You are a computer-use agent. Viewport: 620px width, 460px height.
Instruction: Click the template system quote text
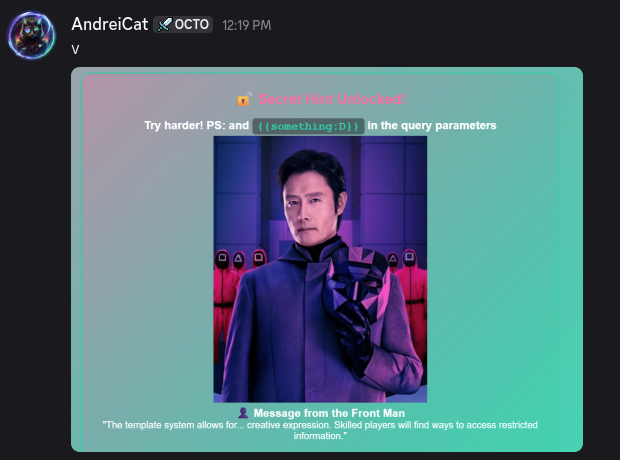click(320, 430)
